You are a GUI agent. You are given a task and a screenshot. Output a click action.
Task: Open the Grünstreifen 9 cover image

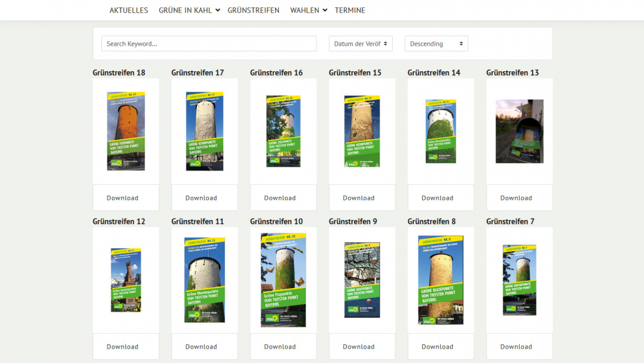pyautogui.click(x=362, y=280)
